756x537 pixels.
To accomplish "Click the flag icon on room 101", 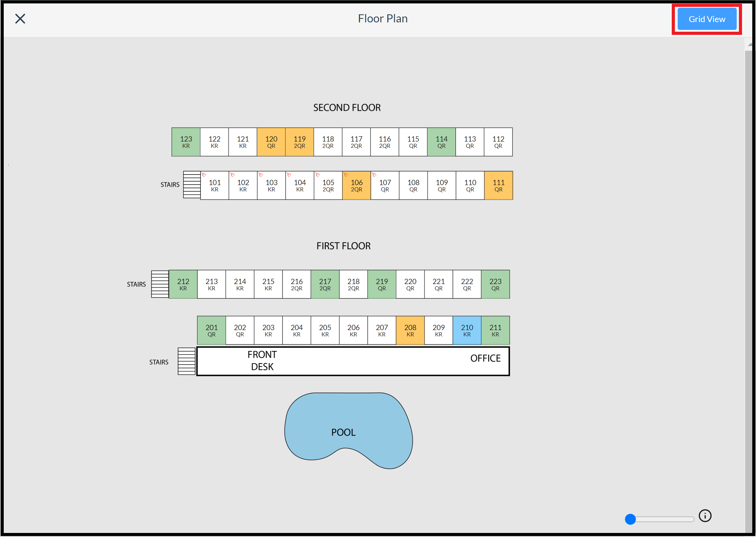I will (204, 175).
